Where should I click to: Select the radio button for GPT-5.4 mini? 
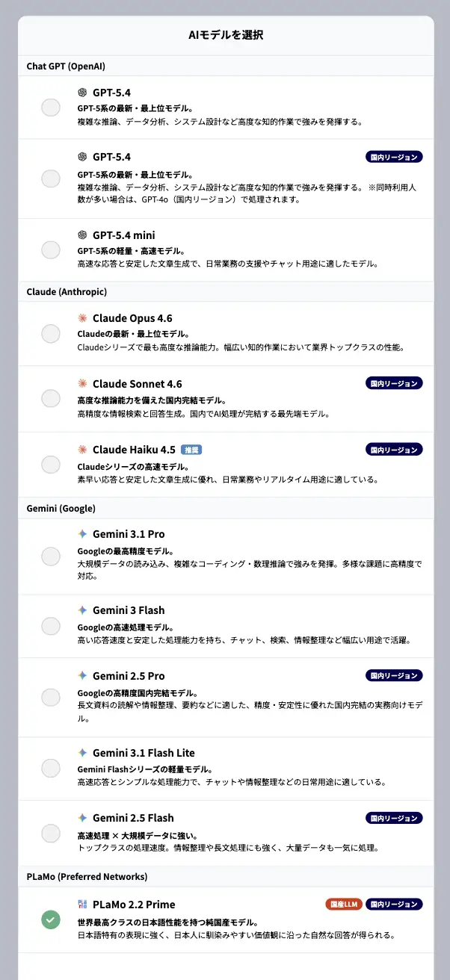(50, 249)
